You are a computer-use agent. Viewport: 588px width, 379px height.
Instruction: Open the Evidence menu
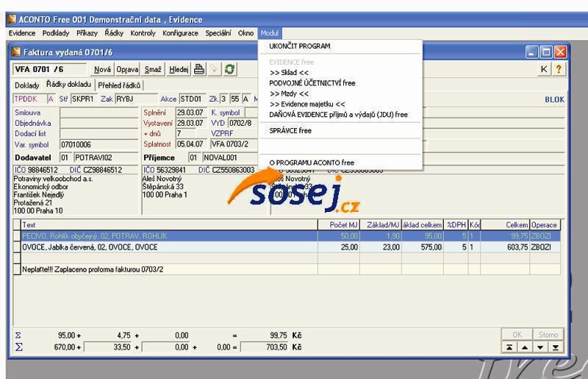22,33
